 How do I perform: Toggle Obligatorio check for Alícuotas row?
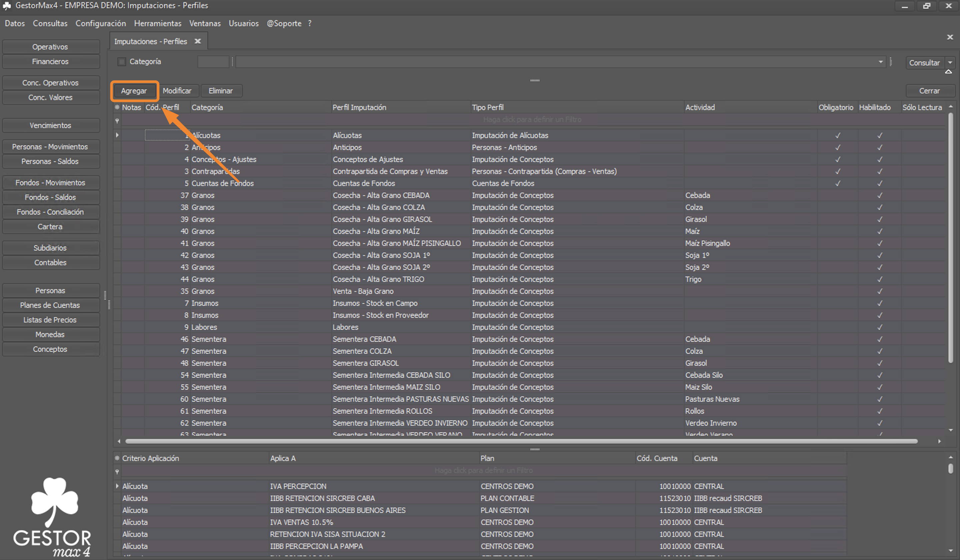pyautogui.click(x=838, y=135)
